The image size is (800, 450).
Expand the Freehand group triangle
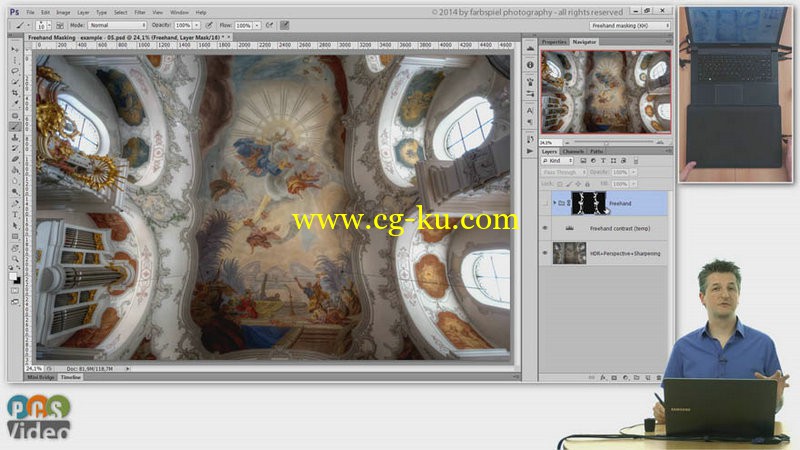point(555,203)
